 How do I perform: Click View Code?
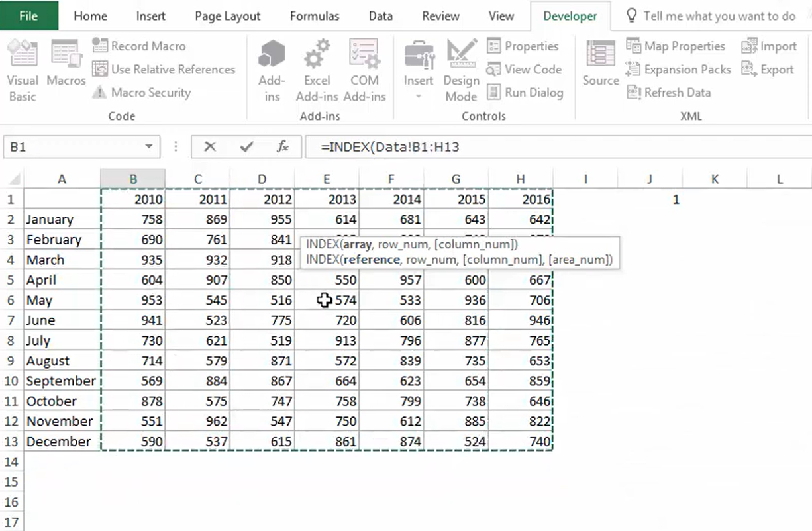tap(523, 69)
